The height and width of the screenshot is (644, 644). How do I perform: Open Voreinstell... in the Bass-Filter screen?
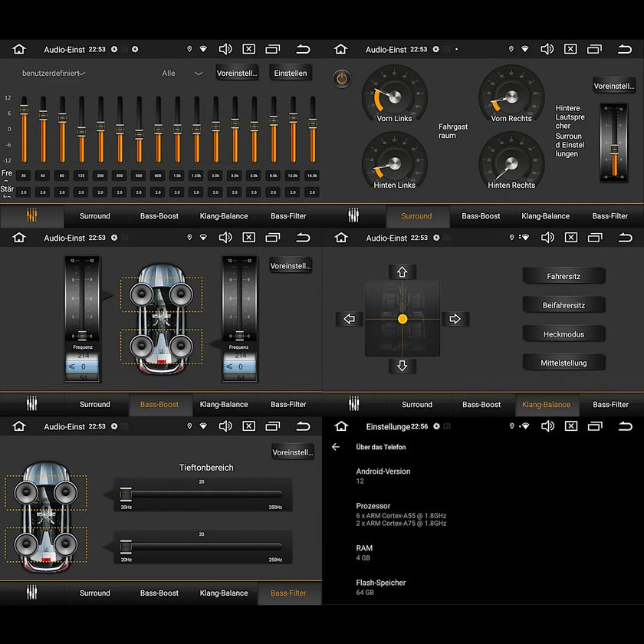[292, 452]
